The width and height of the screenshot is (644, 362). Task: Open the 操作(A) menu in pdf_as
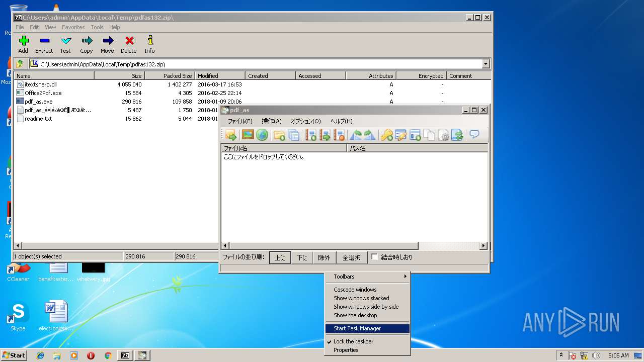(272, 121)
